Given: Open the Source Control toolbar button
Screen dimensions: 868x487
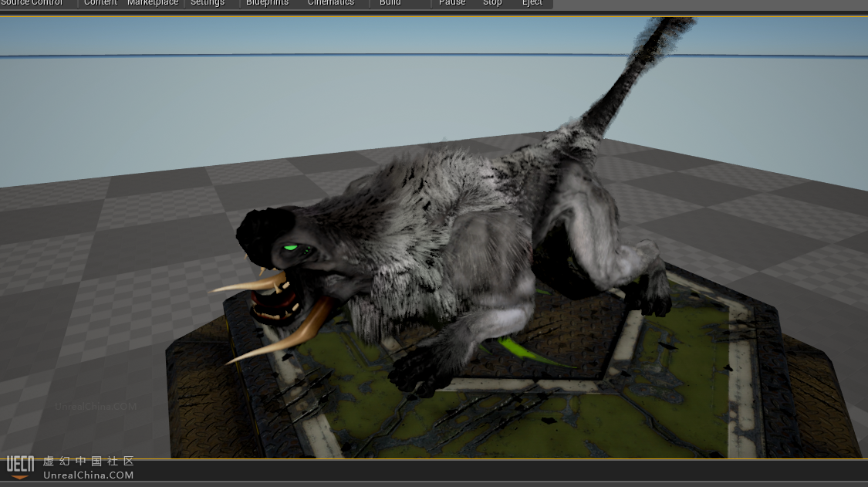Looking at the screenshot, I should point(32,3).
